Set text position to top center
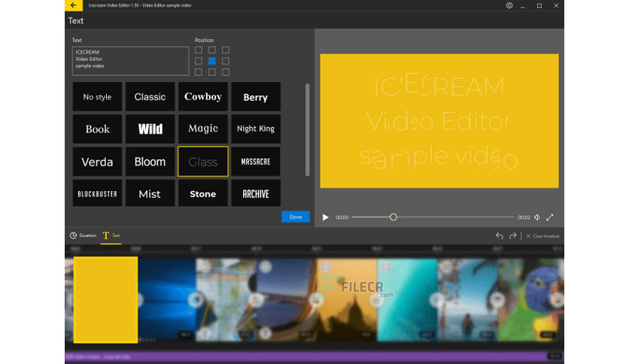 tap(212, 50)
